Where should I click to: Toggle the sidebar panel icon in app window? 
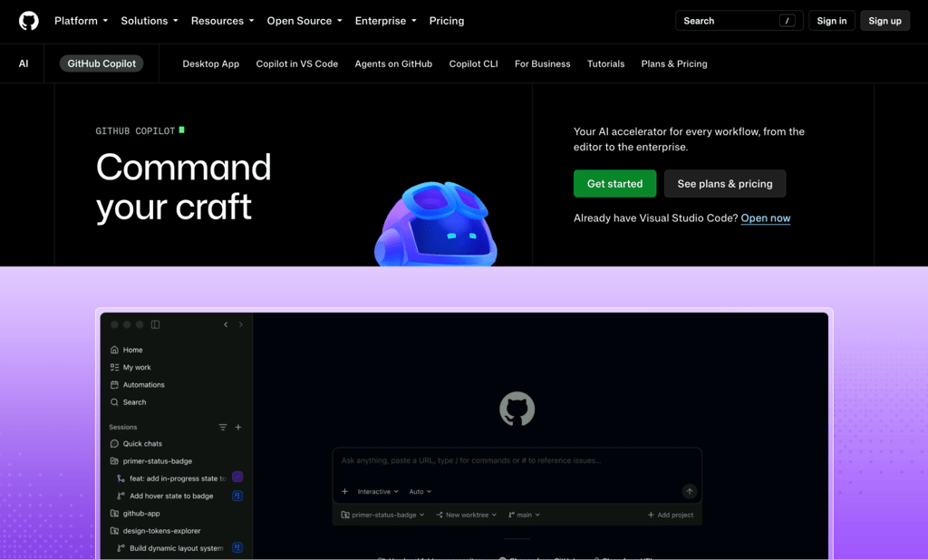155,324
